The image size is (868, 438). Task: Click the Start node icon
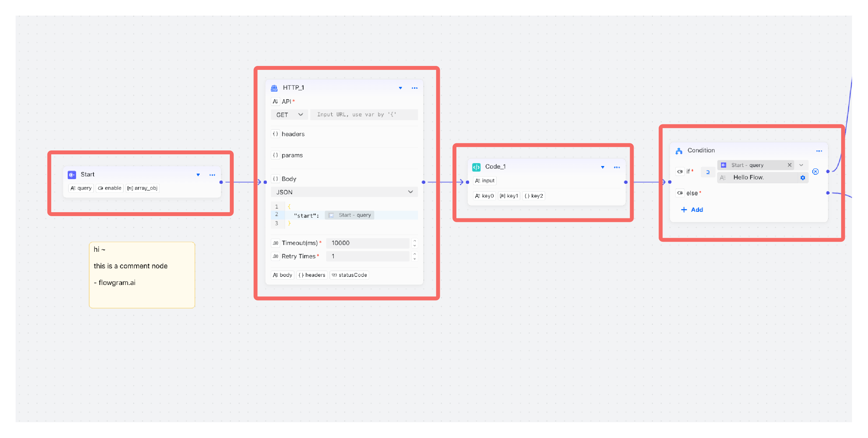pos(72,175)
